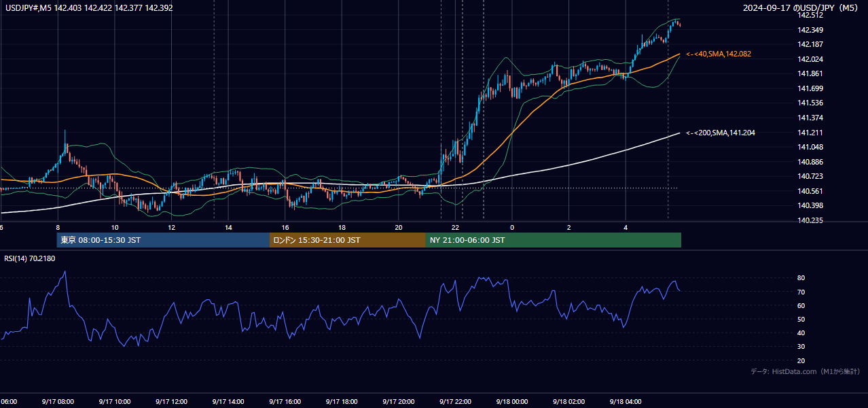Click the RSI 70 level label
This screenshot has width=868, height=408.
point(801,292)
